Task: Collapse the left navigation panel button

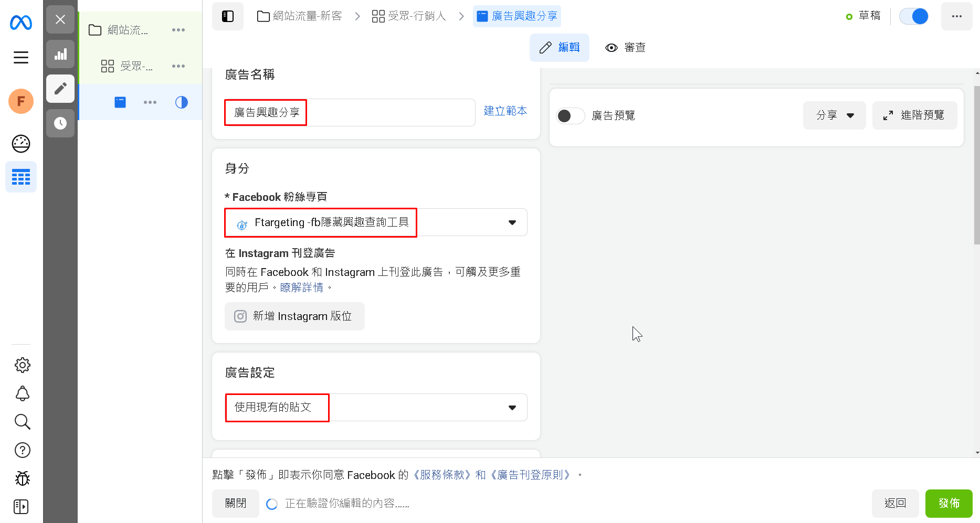Action: point(228,16)
